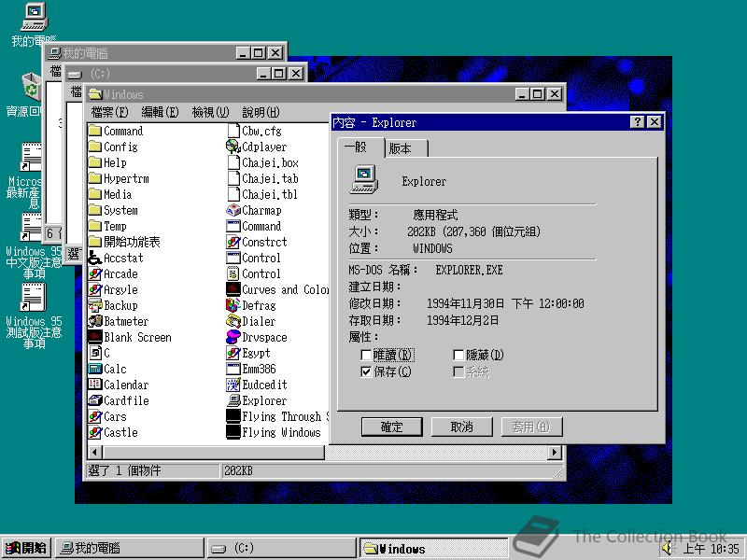Select the Cdplayer icon
Viewport: 747px width, 560px height.
(x=233, y=147)
